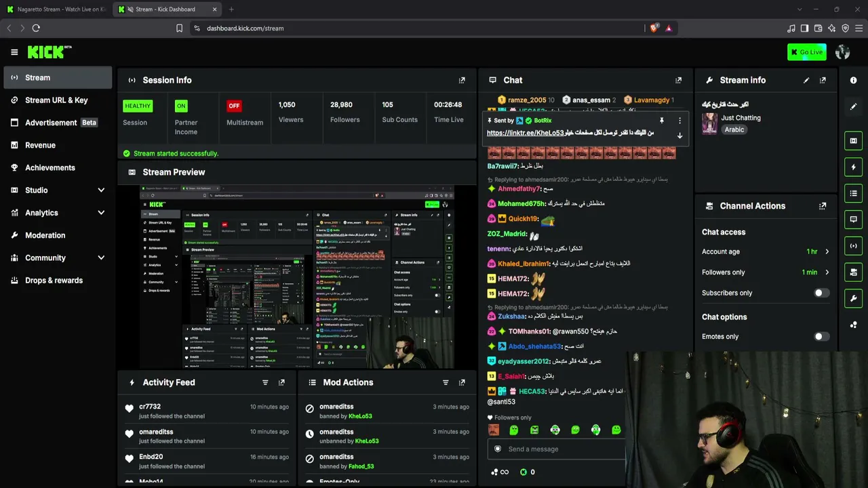The width and height of the screenshot is (868, 488).
Task: Unpin the BotRix pinned message
Action: pyautogui.click(x=662, y=121)
